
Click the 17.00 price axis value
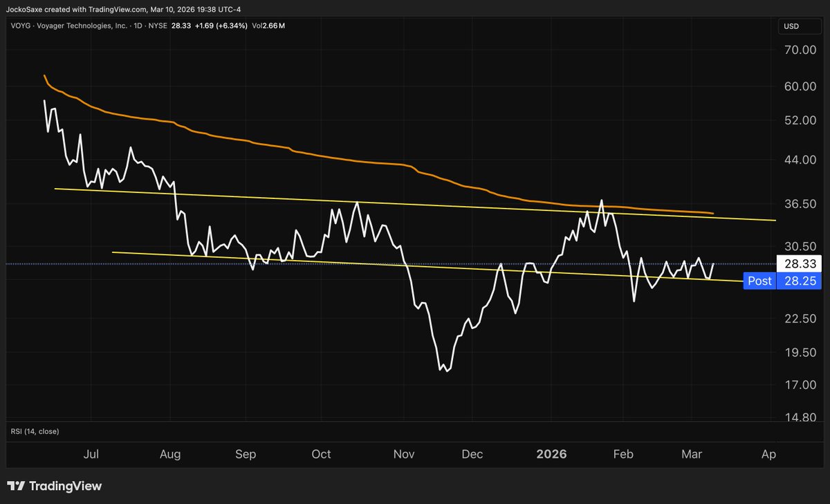click(800, 385)
